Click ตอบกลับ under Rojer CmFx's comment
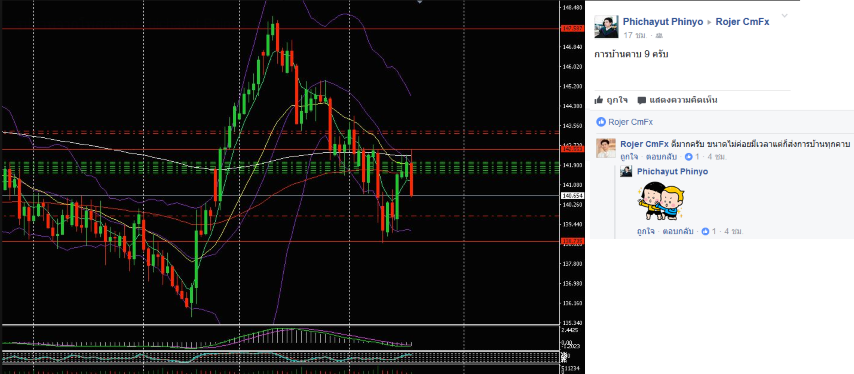The image size is (854, 374). (661, 157)
